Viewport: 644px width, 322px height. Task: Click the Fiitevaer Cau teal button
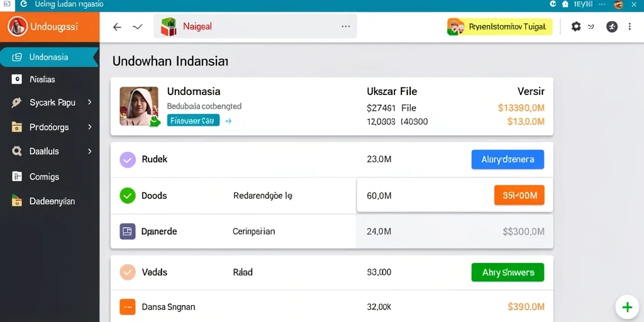[x=193, y=121]
